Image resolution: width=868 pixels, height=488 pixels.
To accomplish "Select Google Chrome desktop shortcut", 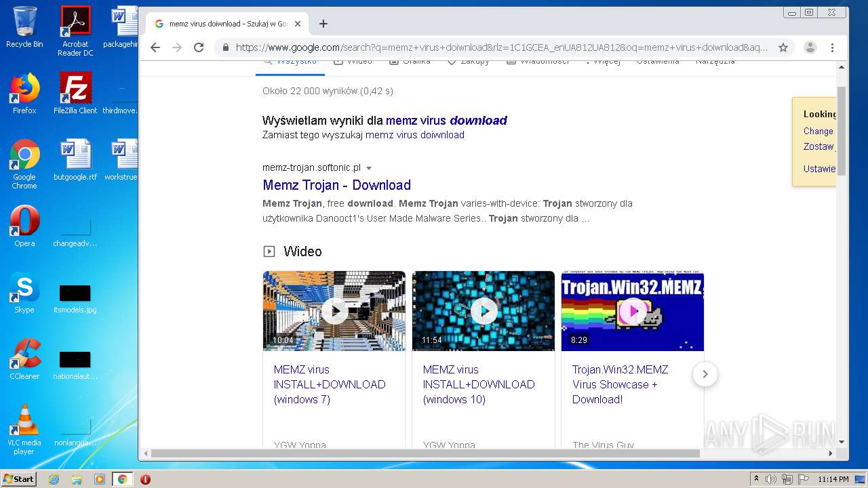I will (24, 164).
